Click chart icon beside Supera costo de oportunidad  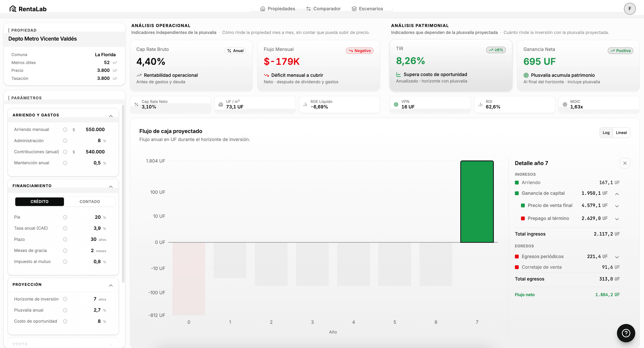click(x=399, y=74)
